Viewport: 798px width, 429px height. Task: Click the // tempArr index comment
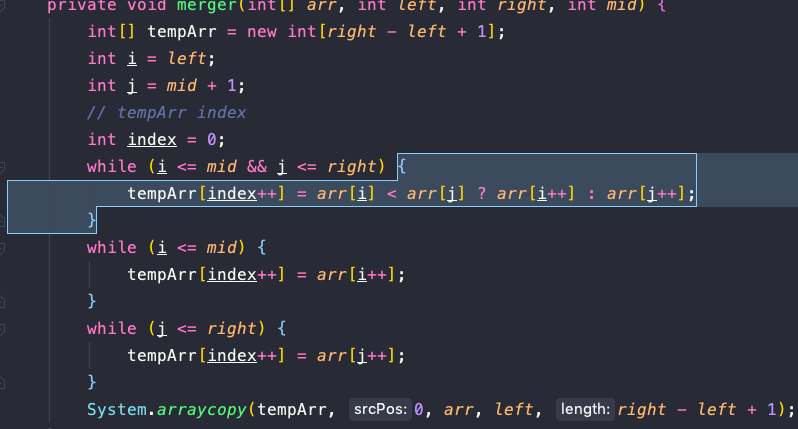(166, 112)
